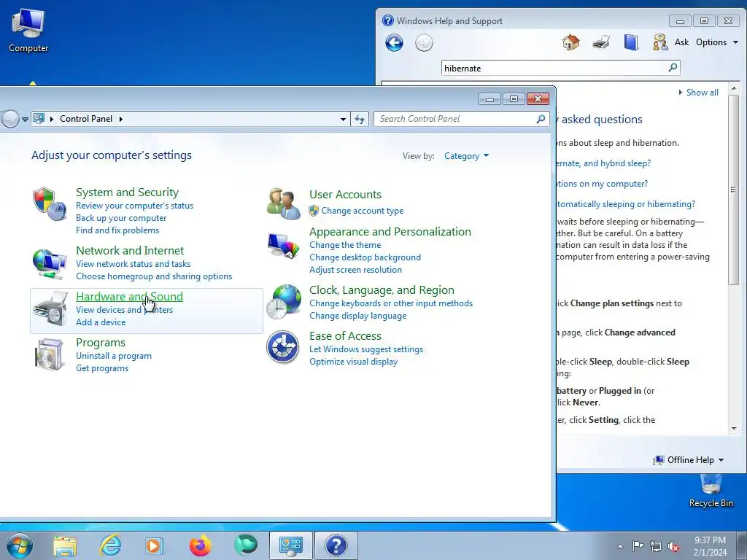Click the search magnifier in Help search box
This screenshot has width=747, height=560.
(673, 68)
